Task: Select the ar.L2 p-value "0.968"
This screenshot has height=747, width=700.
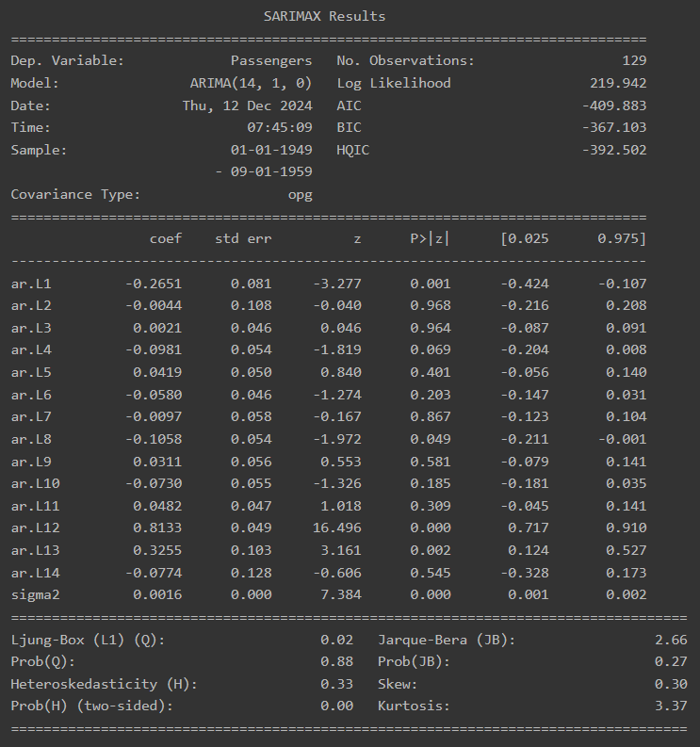Action: click(431, 305)
